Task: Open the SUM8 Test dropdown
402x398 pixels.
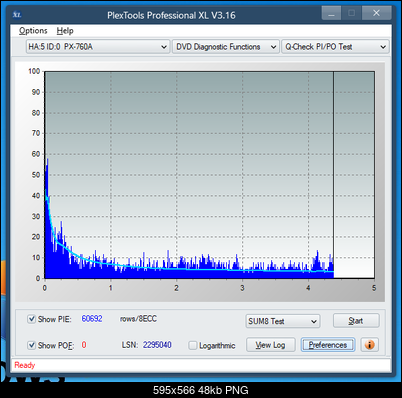Action: click(x=283, y=321)
